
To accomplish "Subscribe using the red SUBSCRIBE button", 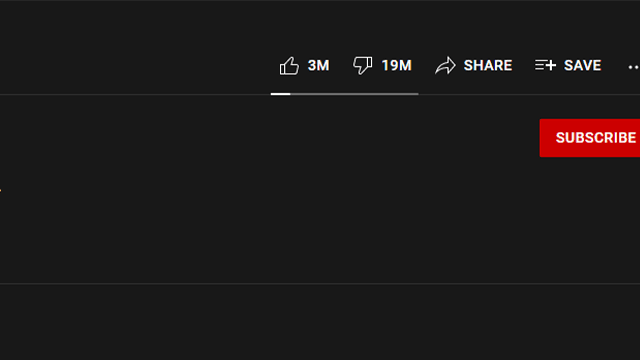I will 590,138.
